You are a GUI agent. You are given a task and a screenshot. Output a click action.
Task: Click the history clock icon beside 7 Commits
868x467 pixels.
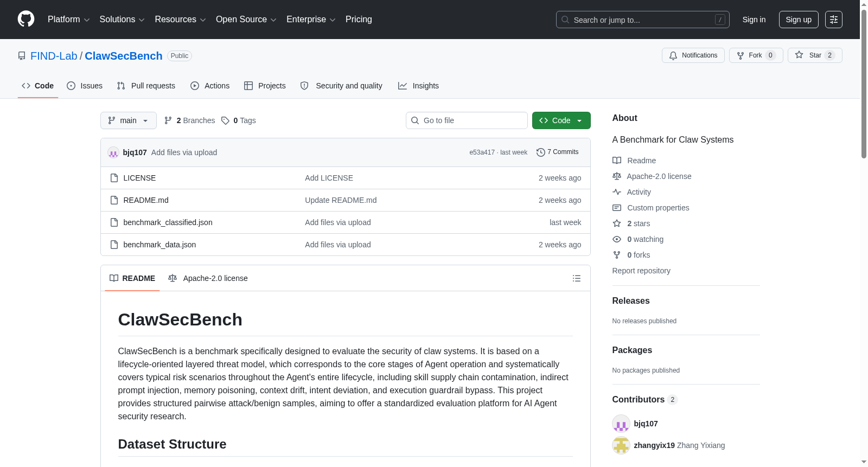tap(541, 152)
